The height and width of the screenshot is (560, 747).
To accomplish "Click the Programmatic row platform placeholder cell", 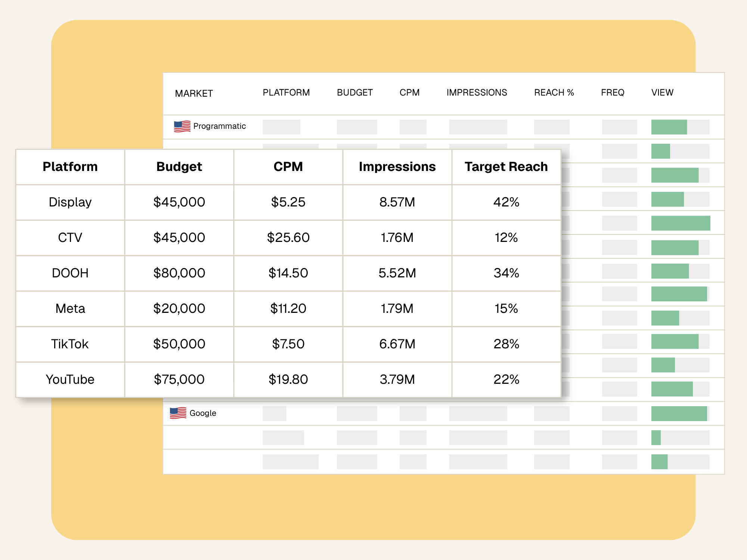I will 281,127.
